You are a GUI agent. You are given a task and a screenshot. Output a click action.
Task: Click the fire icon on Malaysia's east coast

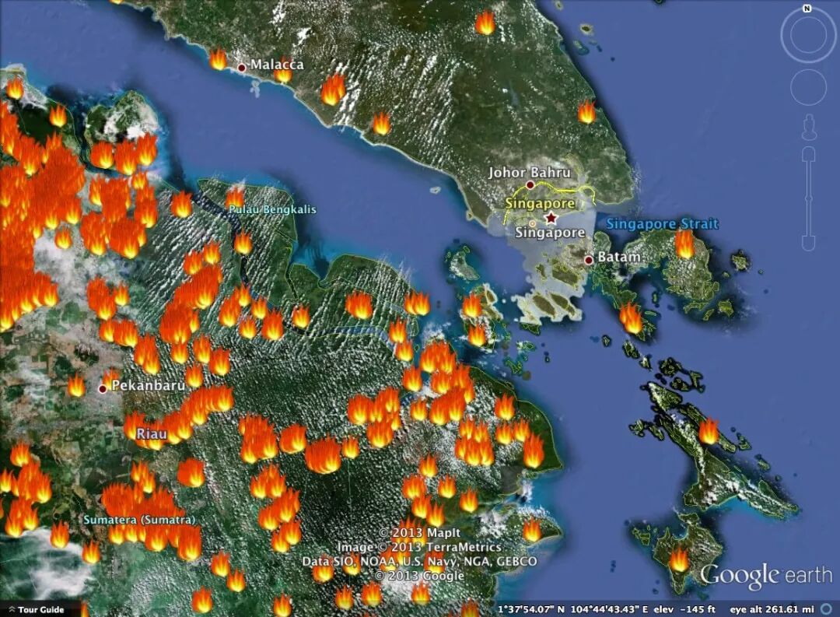(x=586, y=111)
